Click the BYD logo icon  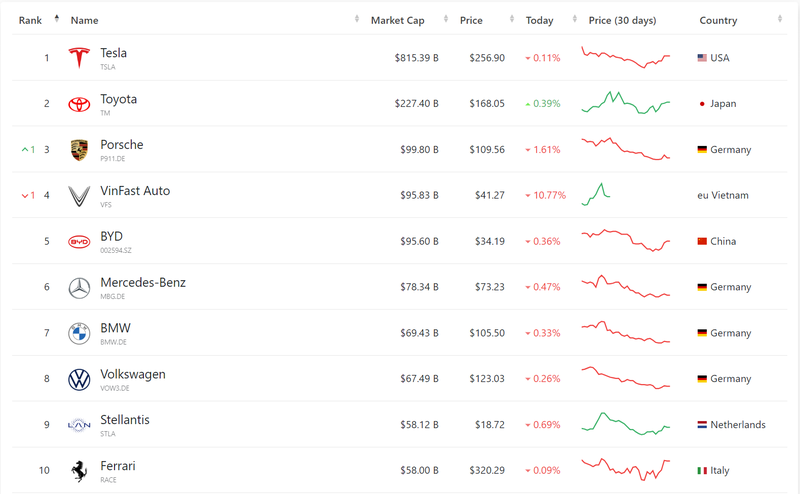pos(79,242)
